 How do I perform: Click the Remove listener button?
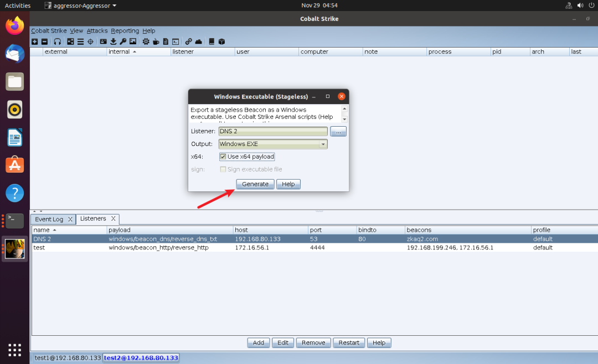click(x=313, y=342)
